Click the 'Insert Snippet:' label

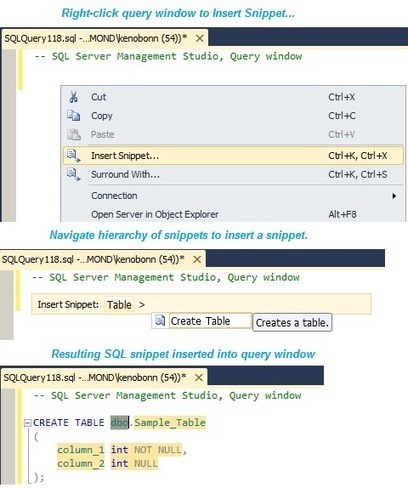click(68, 305)
